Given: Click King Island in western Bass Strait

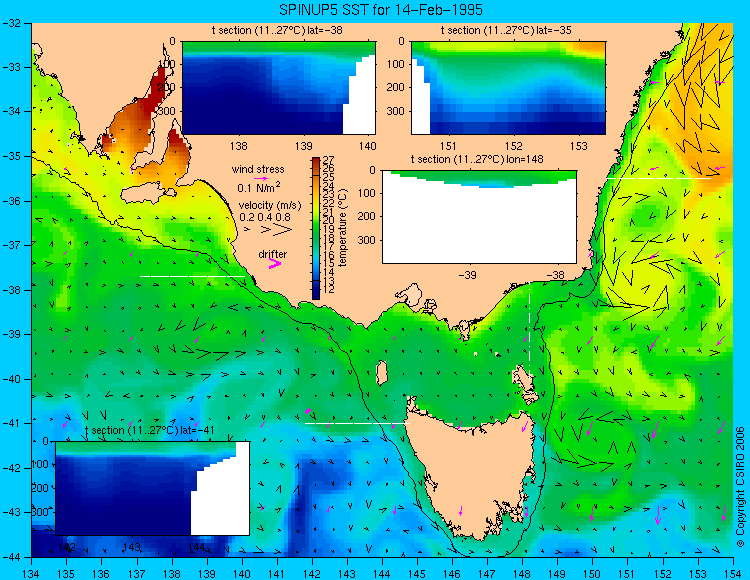Looking at the screenshot, I should [381, 373].
